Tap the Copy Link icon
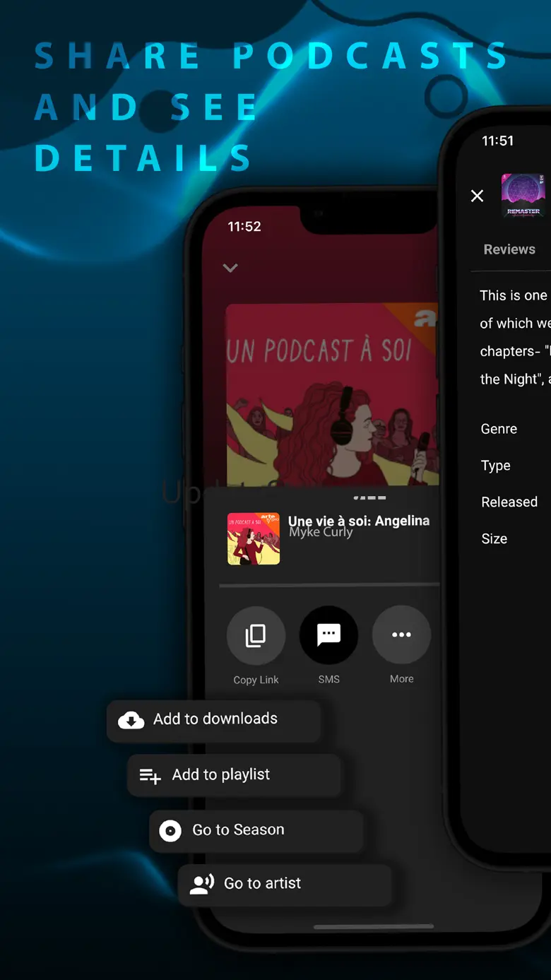 [256, 636]
